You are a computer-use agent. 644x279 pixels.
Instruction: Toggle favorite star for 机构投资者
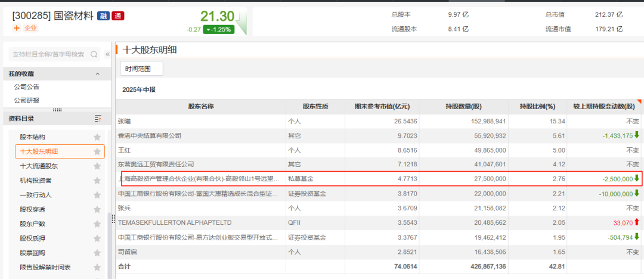tap(97, 181)
